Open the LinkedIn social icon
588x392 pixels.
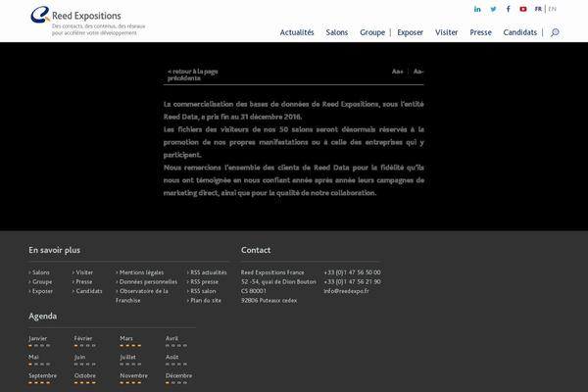coord(477,9)
